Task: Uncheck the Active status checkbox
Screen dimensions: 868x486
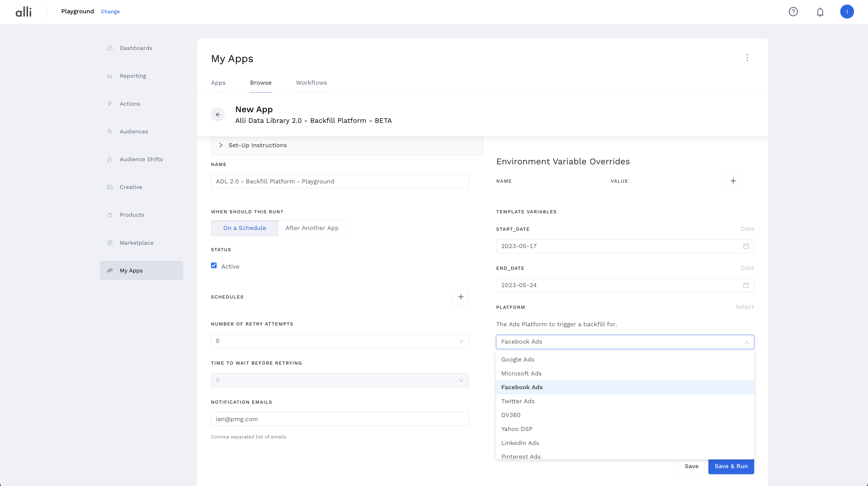Action: click(x=214, y=265)
